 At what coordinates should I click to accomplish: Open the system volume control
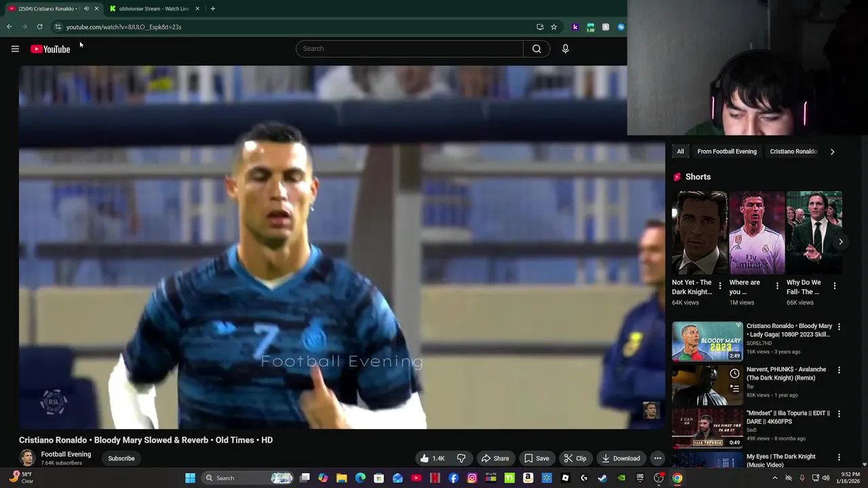pyautogui.click(x=825, y=479)
